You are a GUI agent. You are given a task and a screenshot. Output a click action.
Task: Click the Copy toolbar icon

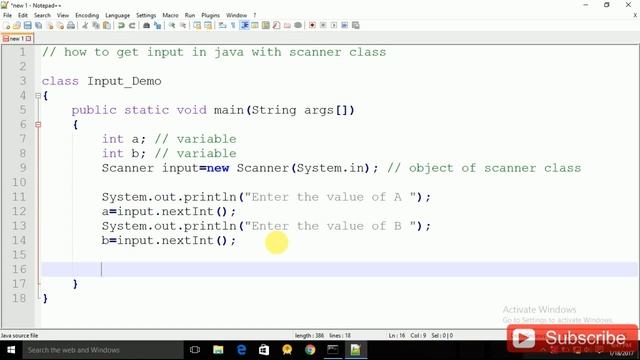[96, 25]
